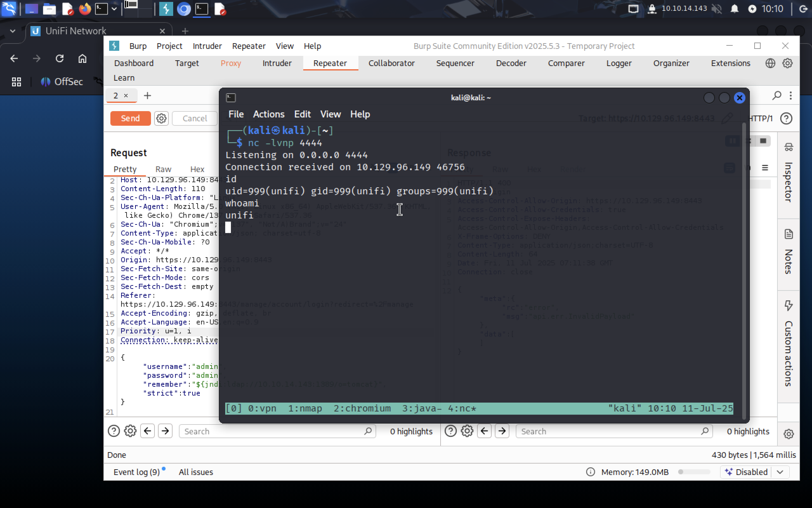Open the Decoder tab
812x508 pixels.
511,63
